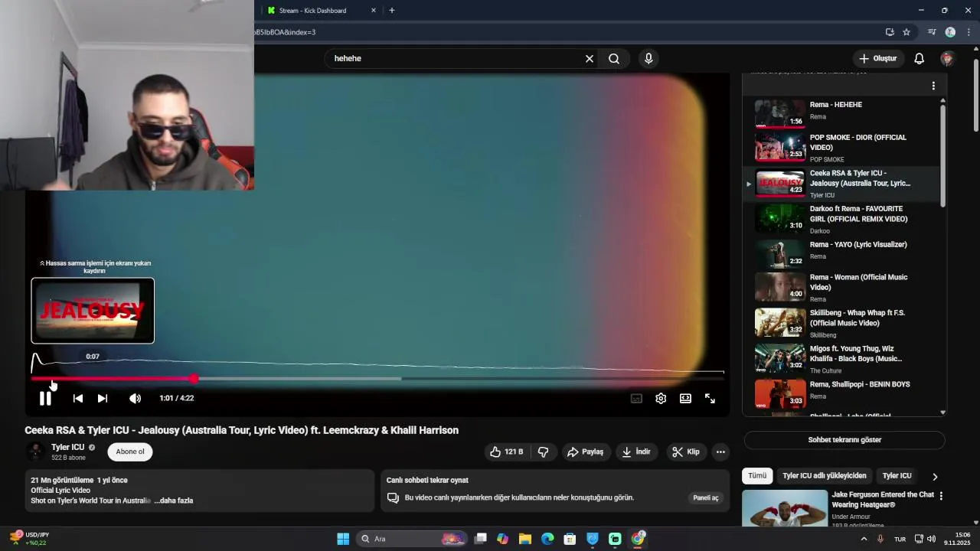The height and width of the screenshot is (551, 980).
Task: Open live chat replay Paneli aç
Action: (x=706, y=497)
